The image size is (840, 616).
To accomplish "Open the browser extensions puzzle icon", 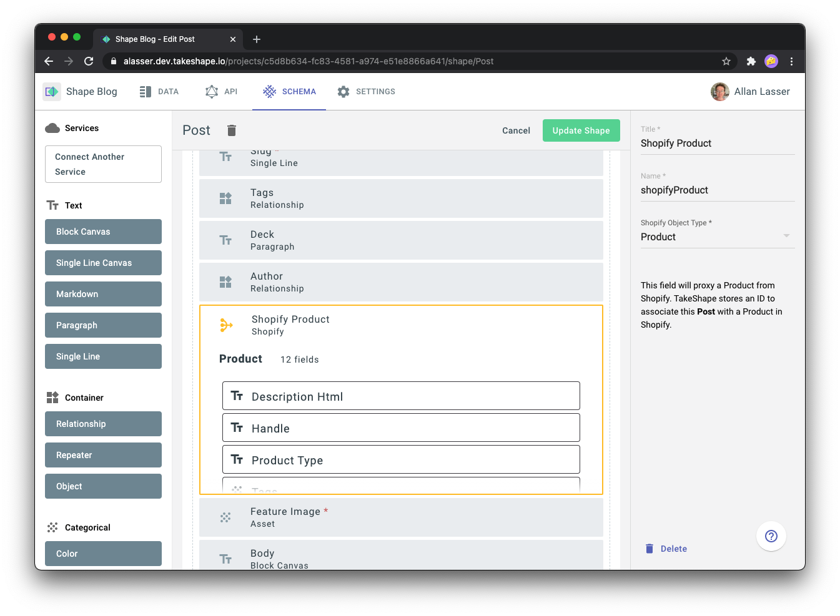I will pos(751,61).
